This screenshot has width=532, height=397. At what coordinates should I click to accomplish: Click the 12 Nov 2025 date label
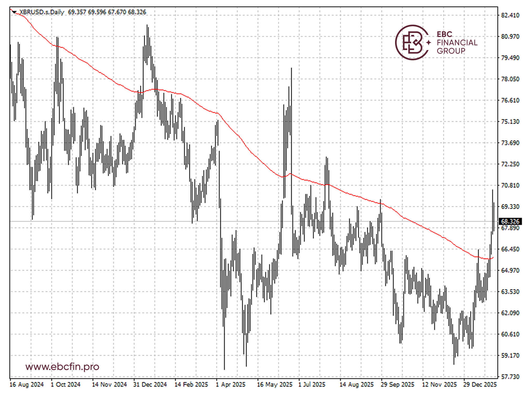click(439, 385)
